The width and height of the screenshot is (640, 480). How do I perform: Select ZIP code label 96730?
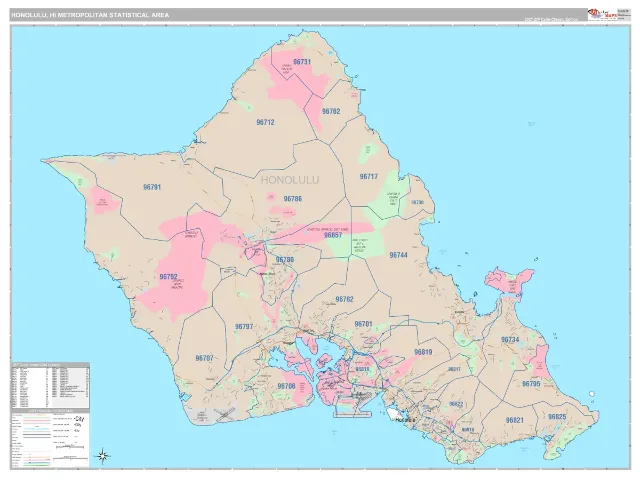coord(417,202)
